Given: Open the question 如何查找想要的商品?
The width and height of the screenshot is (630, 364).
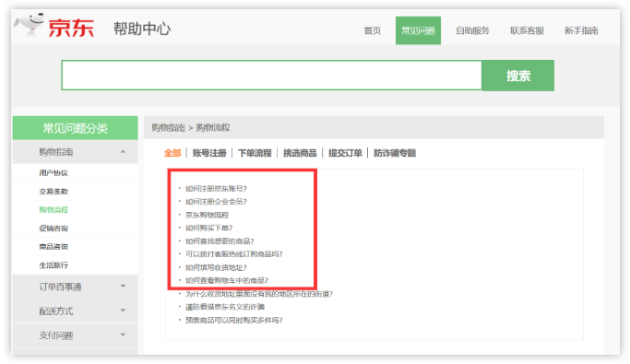Looking at the screenshot, I should click(x=220, y=241).
